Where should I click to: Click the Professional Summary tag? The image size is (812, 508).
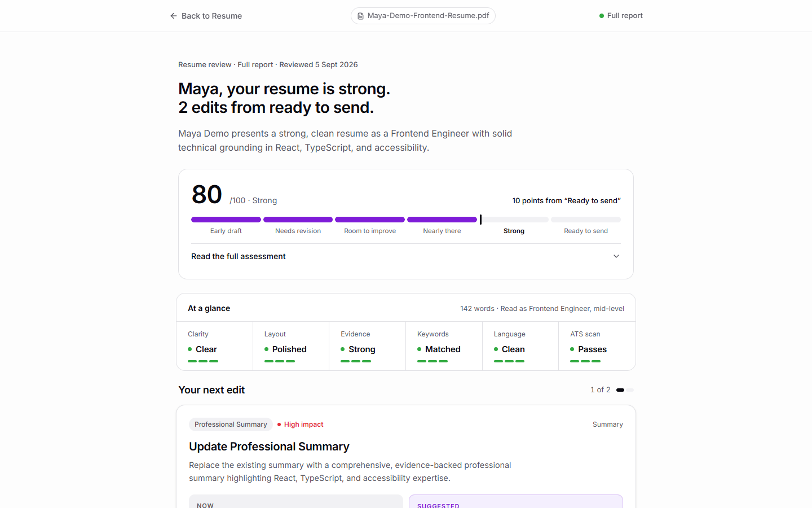[x=231, y=424]
